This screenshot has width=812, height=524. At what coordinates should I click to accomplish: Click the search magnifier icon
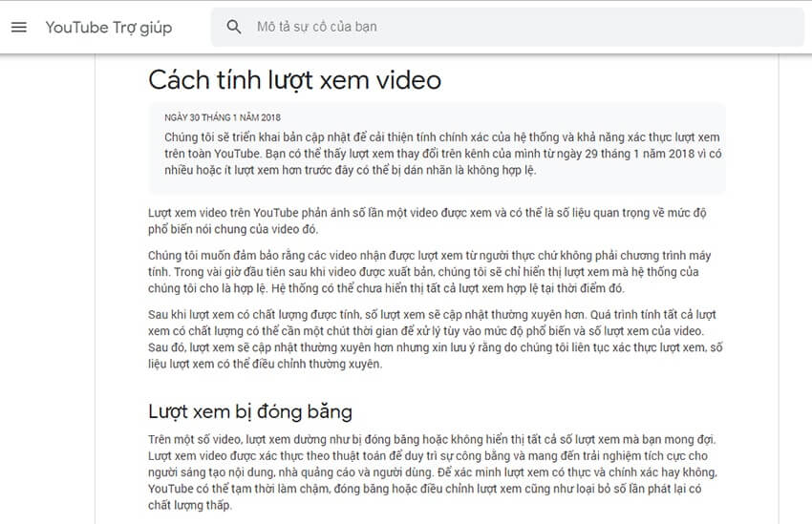point(233,27)
